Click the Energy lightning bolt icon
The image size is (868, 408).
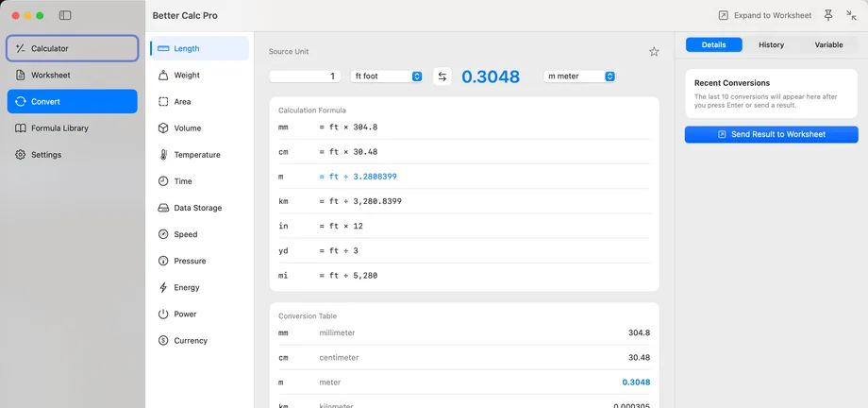(x=163, y=287)
